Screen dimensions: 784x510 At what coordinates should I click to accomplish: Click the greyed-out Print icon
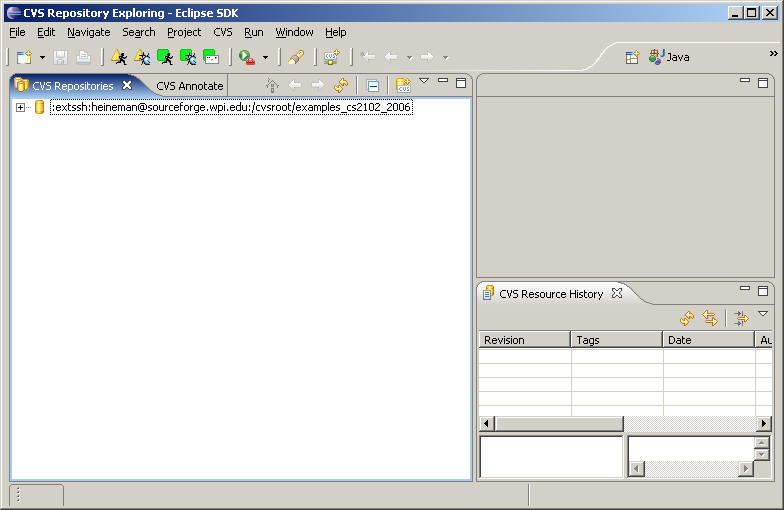point(84,58)
